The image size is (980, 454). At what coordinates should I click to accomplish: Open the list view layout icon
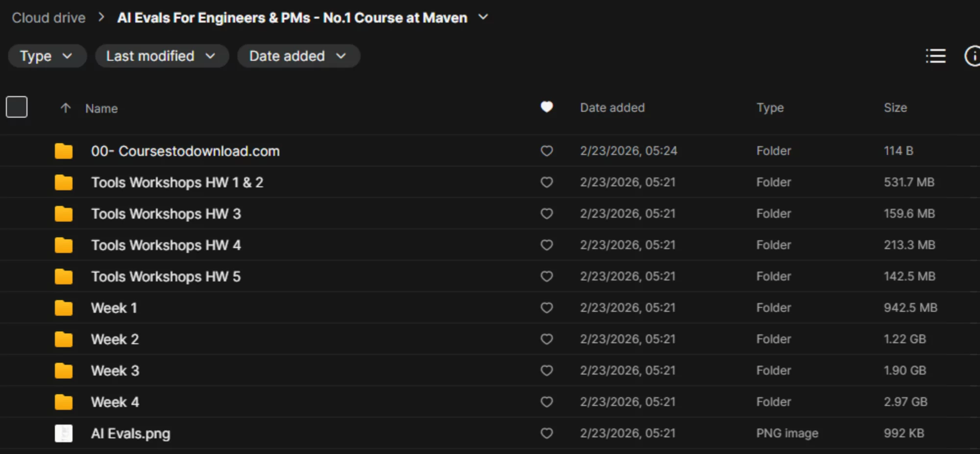(x=935, y=56)
